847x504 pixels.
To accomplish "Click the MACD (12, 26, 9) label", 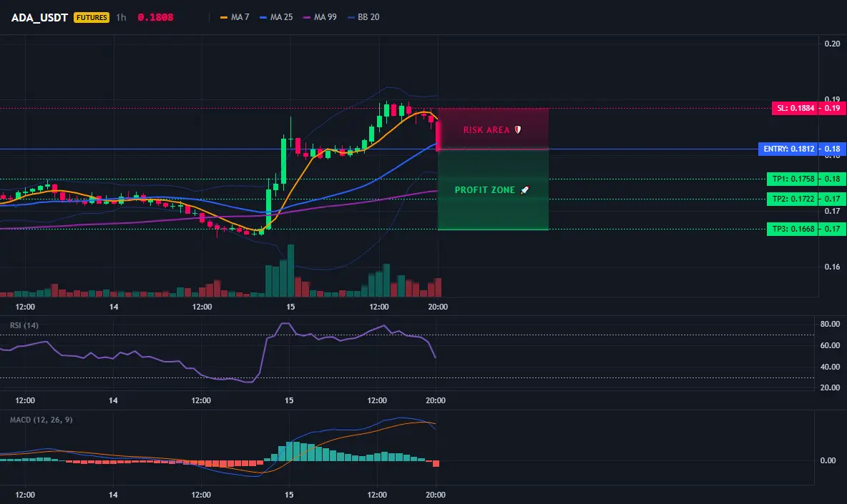I will 41,420.
